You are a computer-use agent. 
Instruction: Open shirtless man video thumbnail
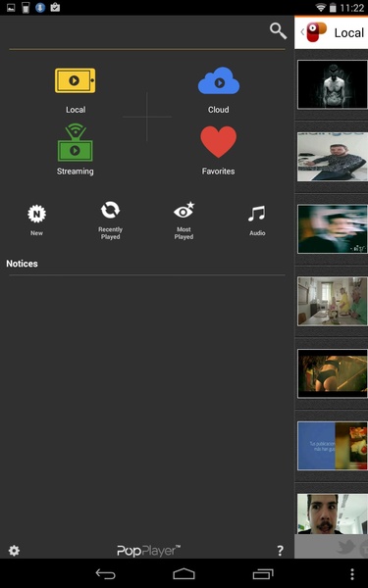click(333, 84)
